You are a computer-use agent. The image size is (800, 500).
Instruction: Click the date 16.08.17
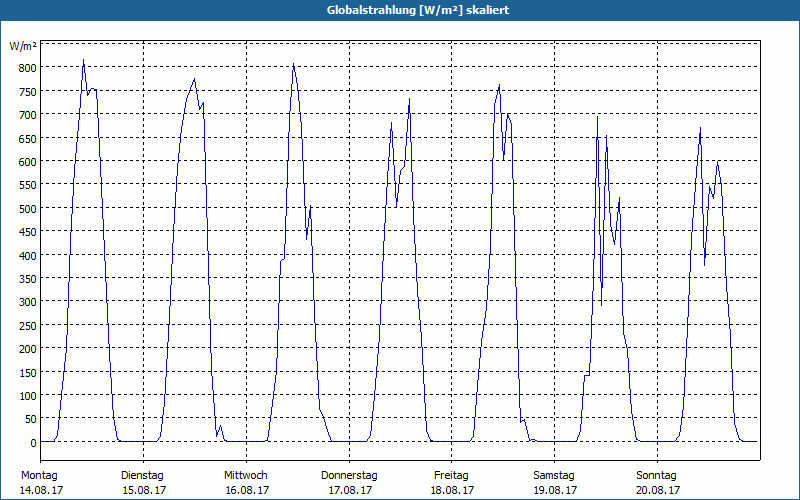click(247, 490)
